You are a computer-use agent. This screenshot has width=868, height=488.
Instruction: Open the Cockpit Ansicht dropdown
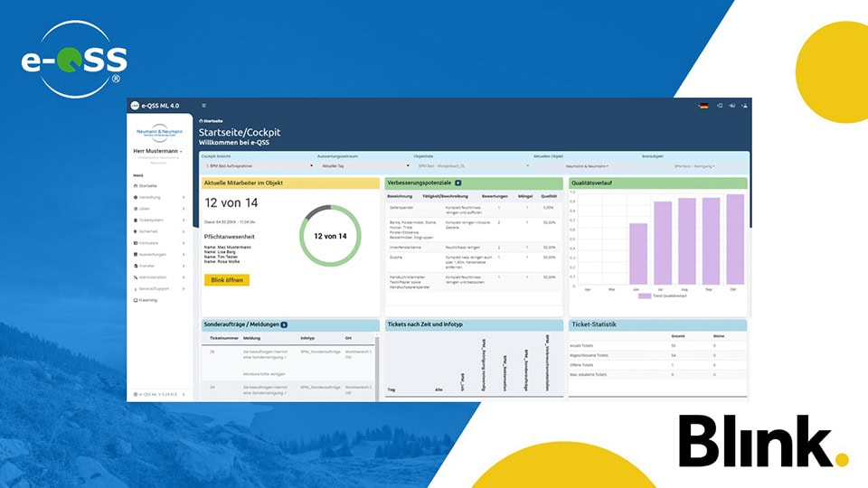tap(258, 166)
